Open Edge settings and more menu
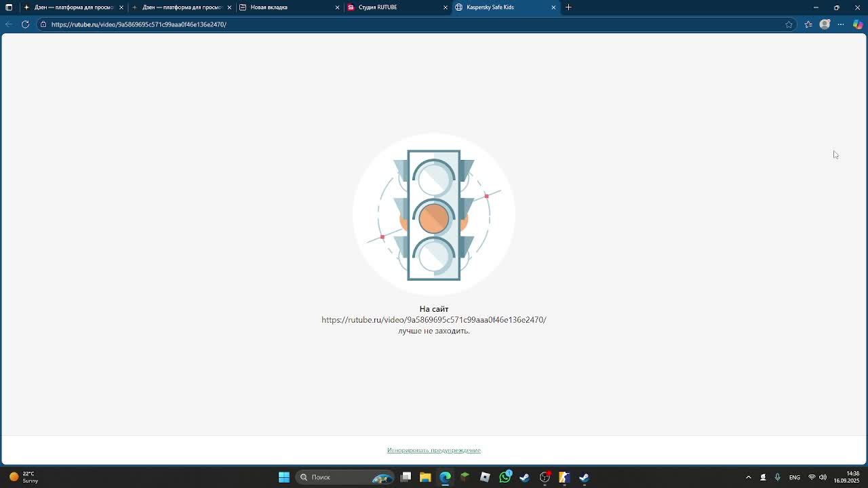Screen dimensions: 868x488 point(841,24)
